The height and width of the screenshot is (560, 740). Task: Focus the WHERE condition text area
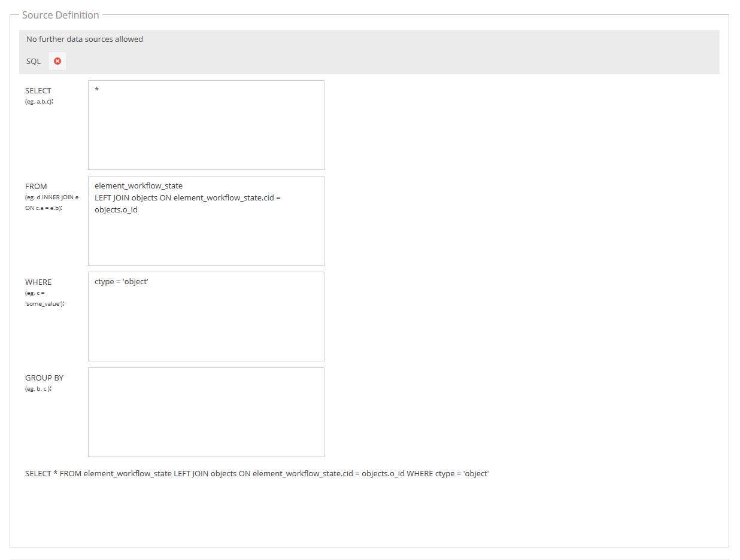pyautogui.click(x=206, y=323)
